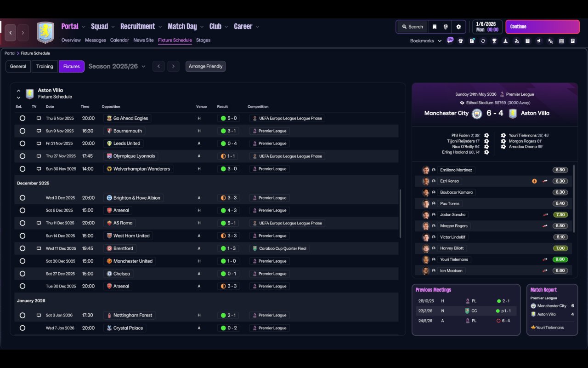Screen dimensions: 588x368
Task: Click the Wolverhampton Wanderers club badge
Action: point(109,169)
